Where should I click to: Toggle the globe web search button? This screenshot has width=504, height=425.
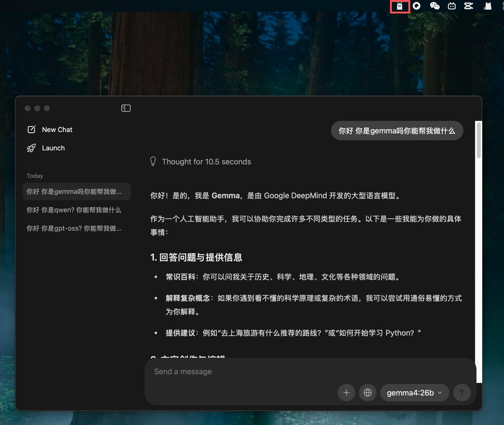click(x=367, y=393)
